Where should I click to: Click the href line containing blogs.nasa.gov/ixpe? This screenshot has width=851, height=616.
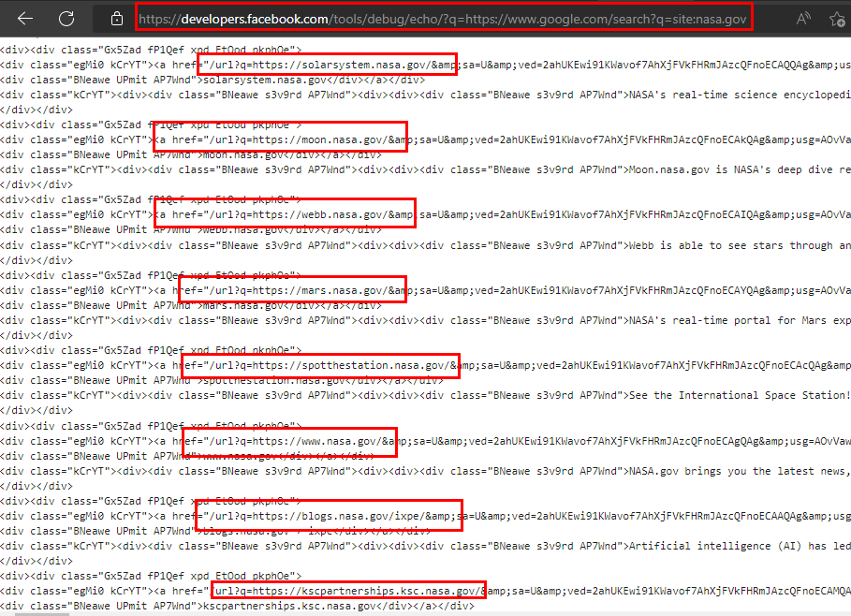pos(425,516)
